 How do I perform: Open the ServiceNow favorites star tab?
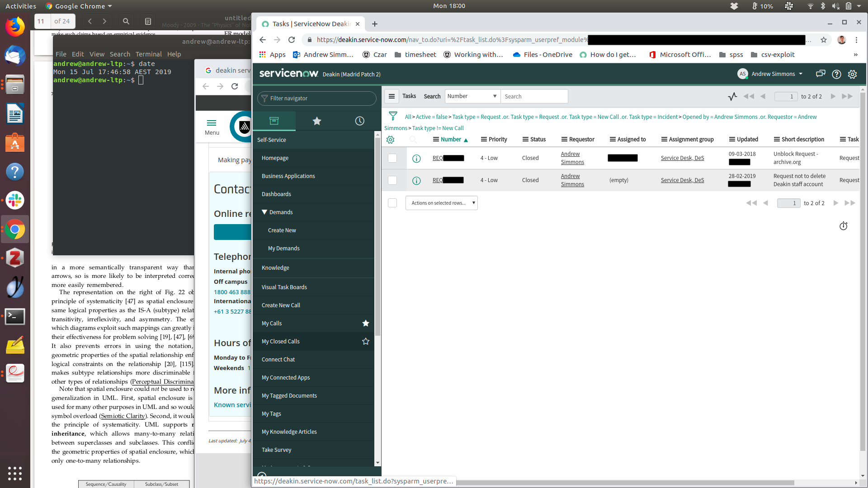(316, 121)
